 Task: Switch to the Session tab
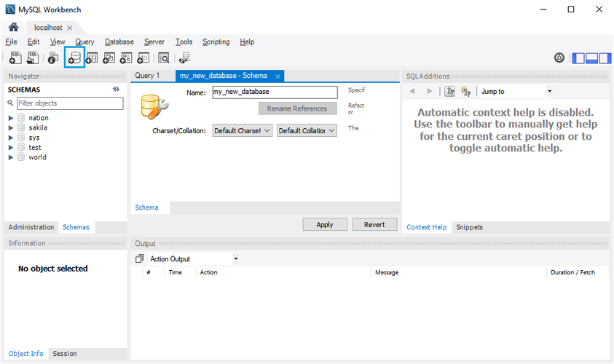click(65, 353)
